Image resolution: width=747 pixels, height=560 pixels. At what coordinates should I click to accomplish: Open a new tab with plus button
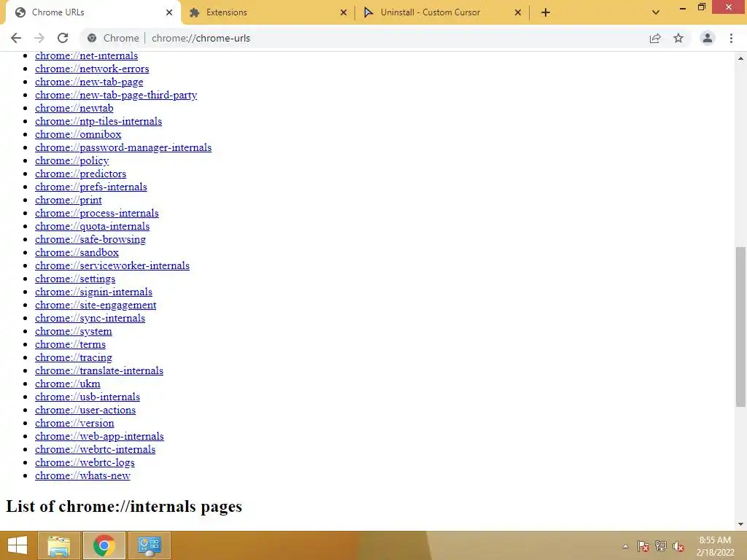click(x=546, y=12)
